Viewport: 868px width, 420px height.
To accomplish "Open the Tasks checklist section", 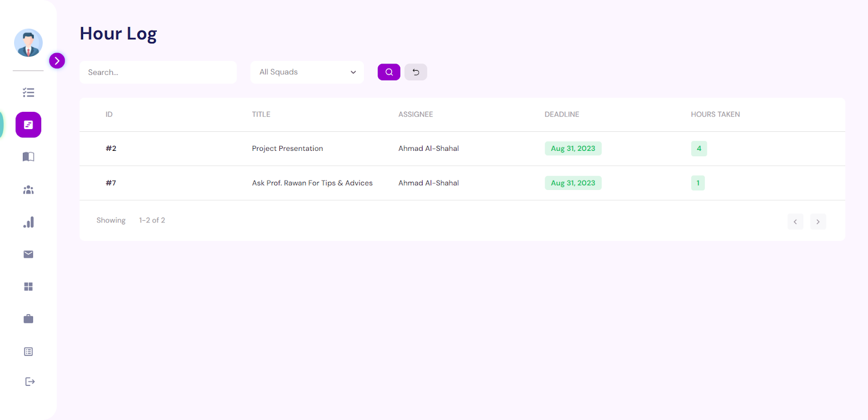I will 28,92.
